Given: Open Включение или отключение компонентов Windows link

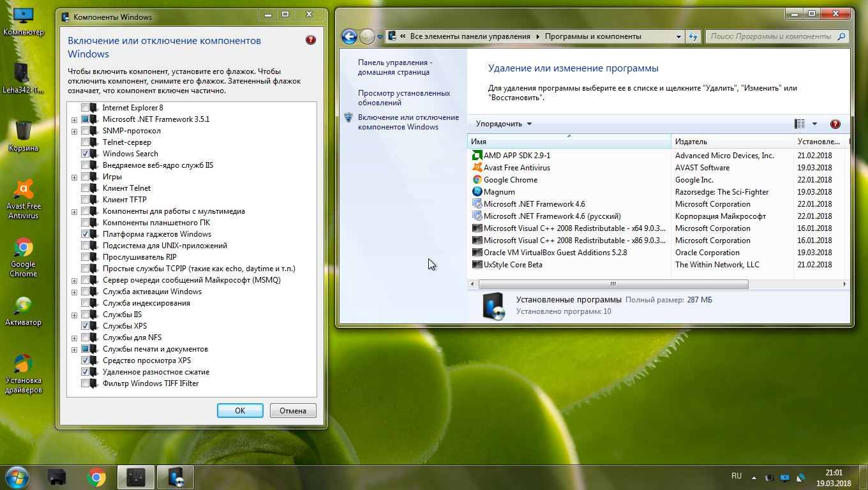Looking at the screenshot, I should pyautogui.click(x=408, y=122).
